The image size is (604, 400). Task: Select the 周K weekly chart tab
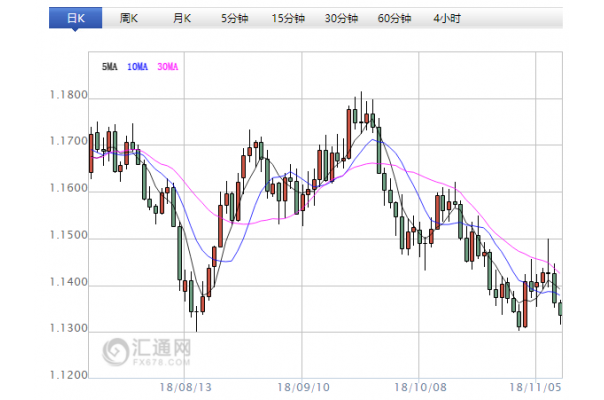click(x=128, y=18)
